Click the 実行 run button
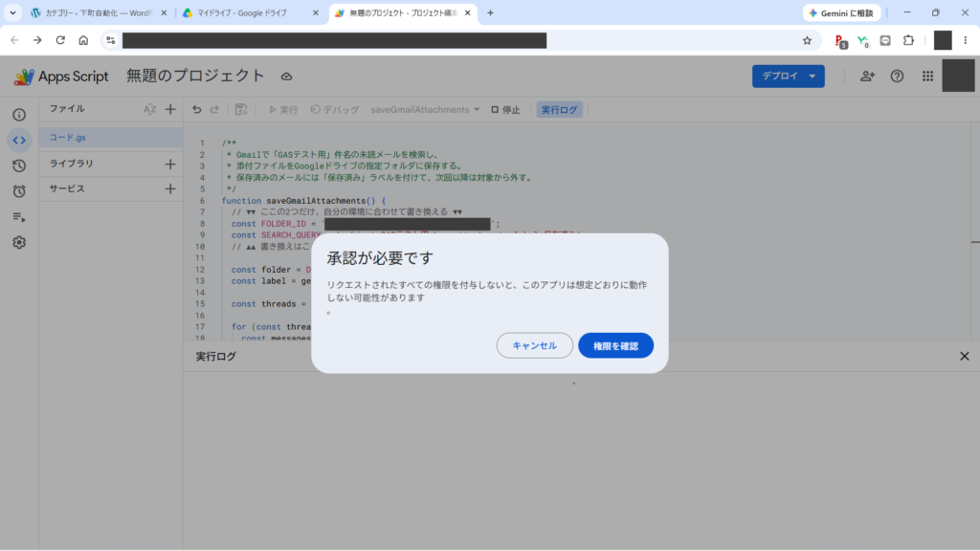The width and height of the screenshot is (980, 551). pyautogui.click(x=283, y=109)
